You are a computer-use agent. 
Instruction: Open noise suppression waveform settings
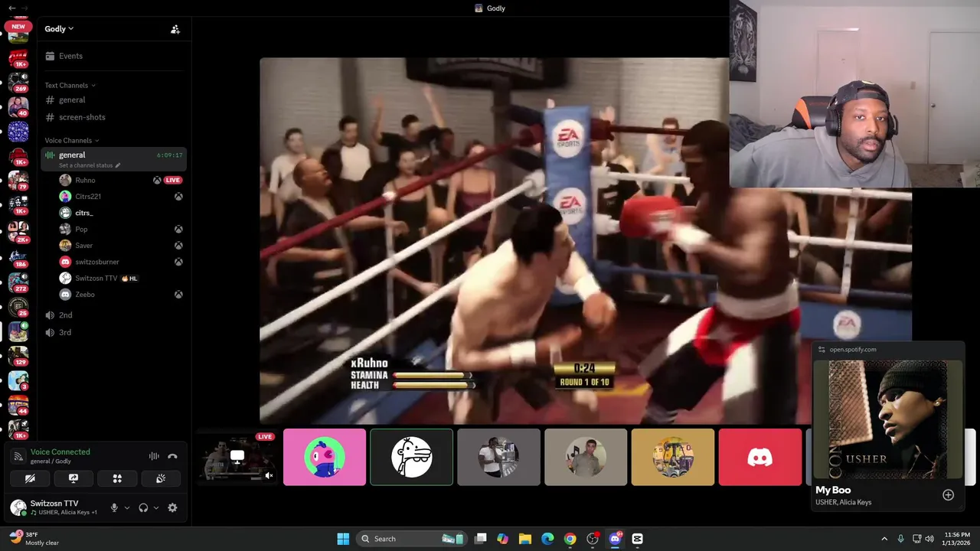pos(154,456)
